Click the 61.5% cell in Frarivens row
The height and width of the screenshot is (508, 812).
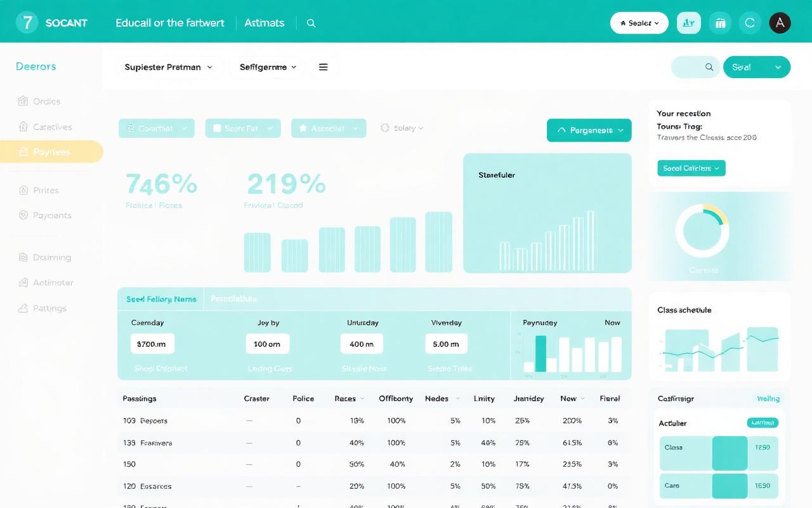[x=572, y=443]
